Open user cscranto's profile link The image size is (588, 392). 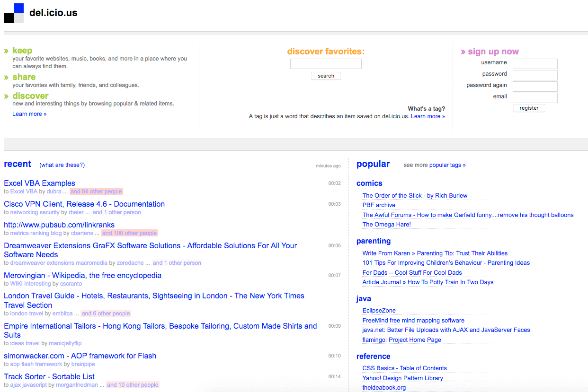tap(71, 284)
